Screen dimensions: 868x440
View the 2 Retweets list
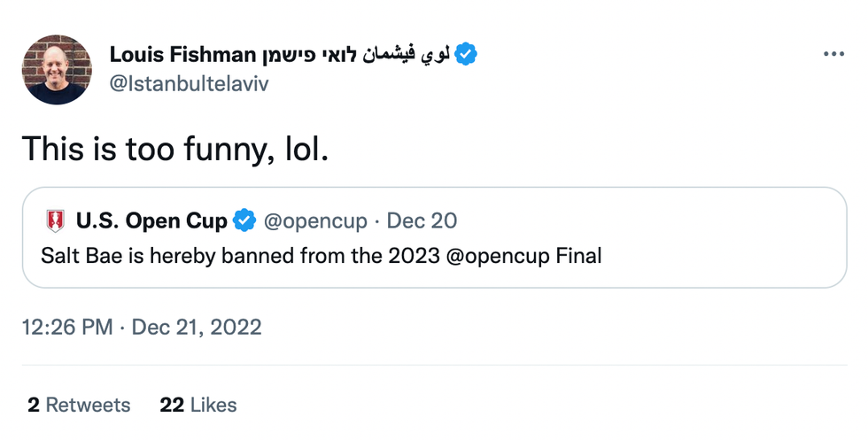coord(78,405)
